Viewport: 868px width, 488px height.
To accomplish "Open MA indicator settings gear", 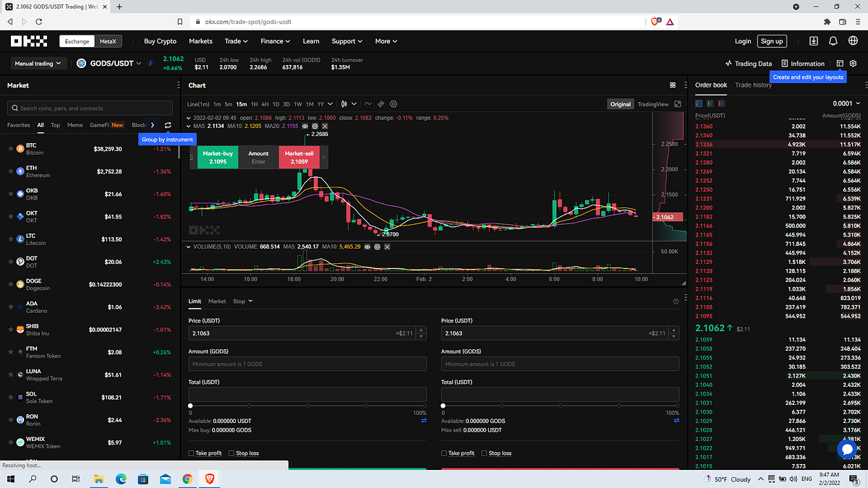I will coord(315,126).
